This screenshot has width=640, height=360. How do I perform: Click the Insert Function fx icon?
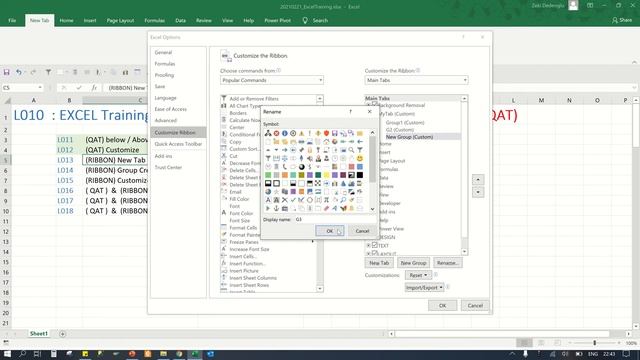(94, 88)
